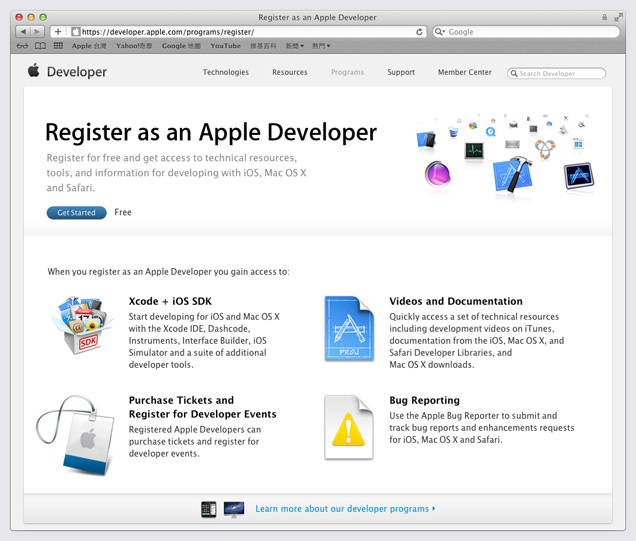
Task: Enter full screen with the window arrows icon
Action: coord(618,17)
